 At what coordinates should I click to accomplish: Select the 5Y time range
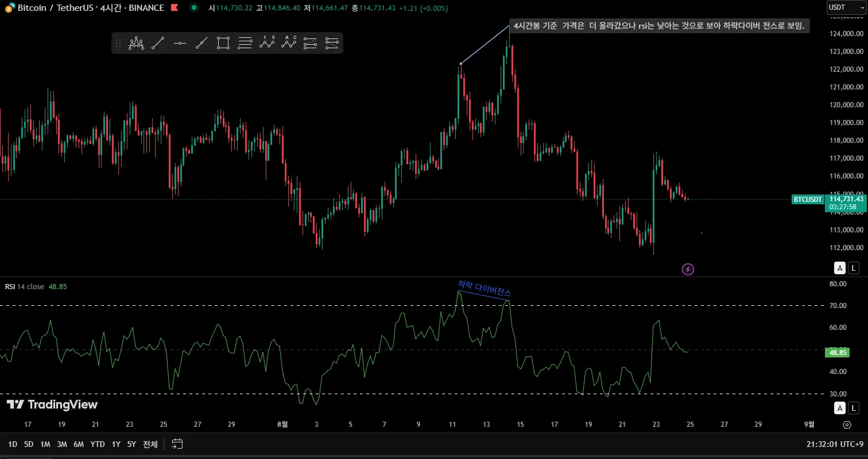pos(131,444)
